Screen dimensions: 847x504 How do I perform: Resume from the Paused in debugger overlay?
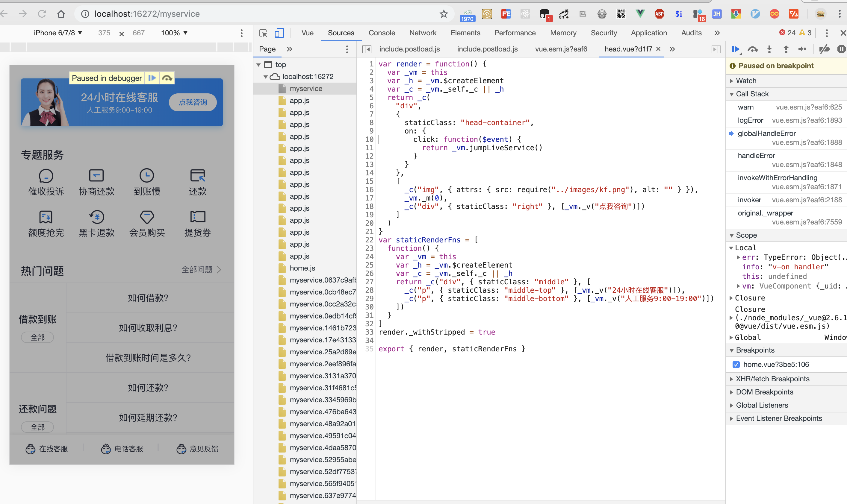(152, 78)
